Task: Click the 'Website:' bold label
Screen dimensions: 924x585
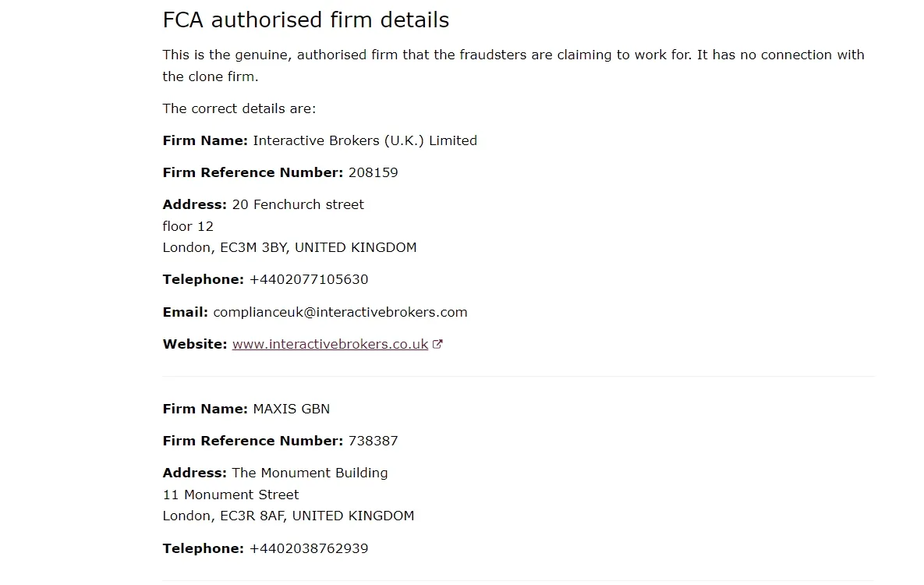Action: pyautogui.click(x=194, y=344)
